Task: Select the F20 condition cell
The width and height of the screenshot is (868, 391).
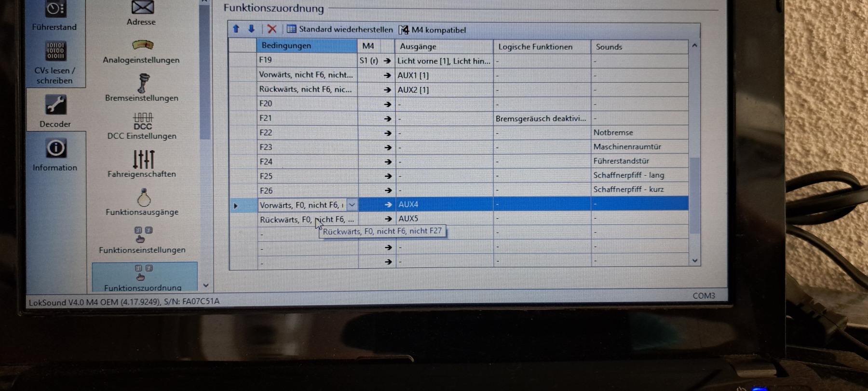Action: click(x=307, y=104)
